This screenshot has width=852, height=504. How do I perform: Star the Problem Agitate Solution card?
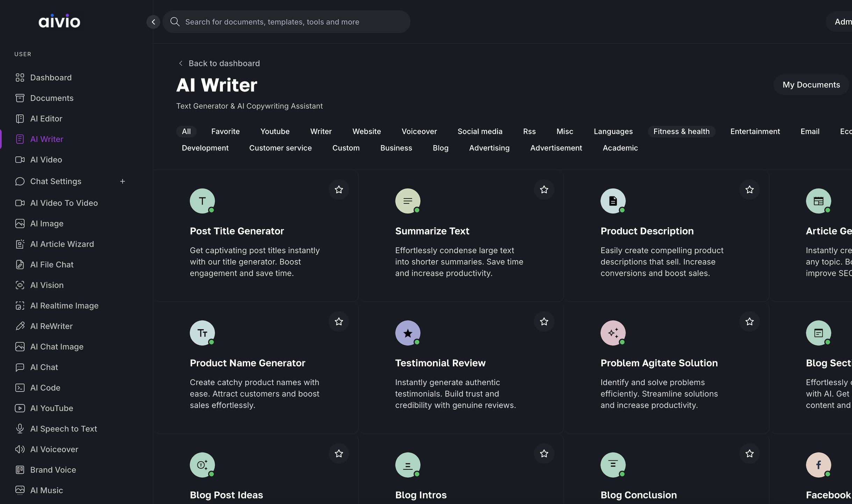click(x=749, y=322)
